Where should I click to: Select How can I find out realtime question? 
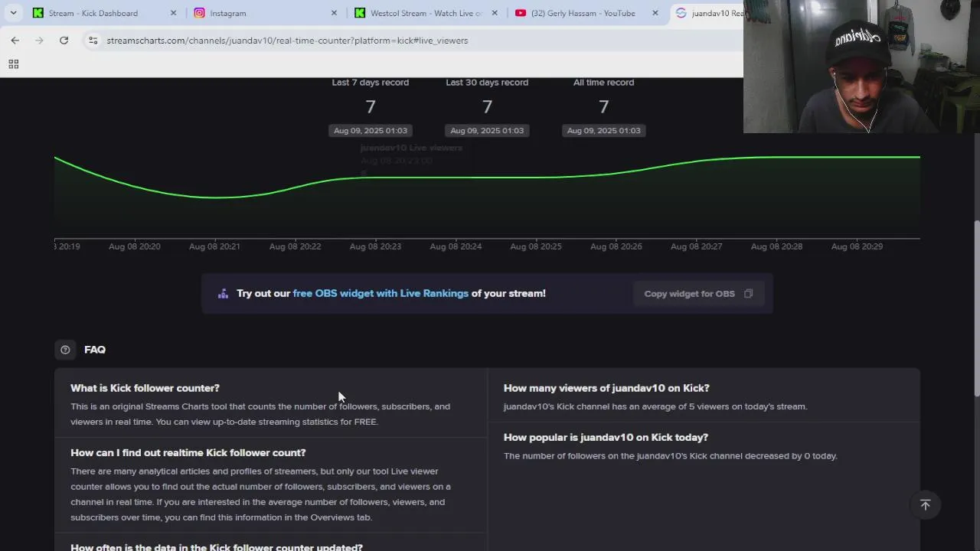(188, 453)
